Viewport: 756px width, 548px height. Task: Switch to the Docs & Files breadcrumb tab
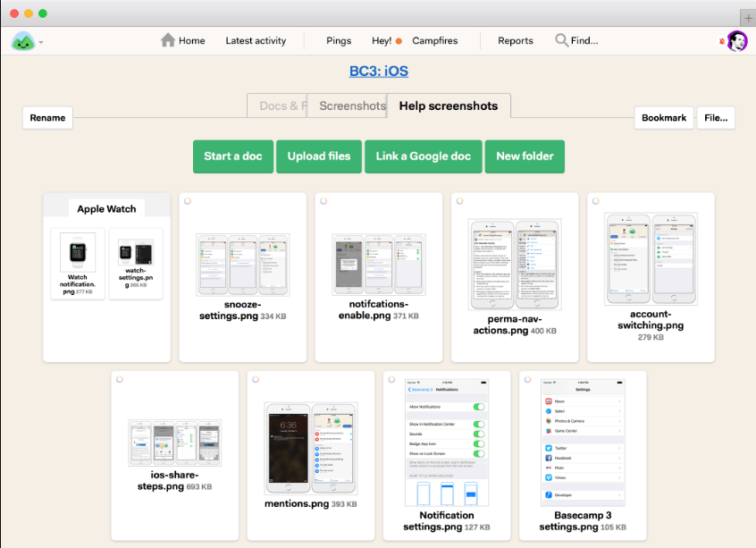tap(277, 105)
